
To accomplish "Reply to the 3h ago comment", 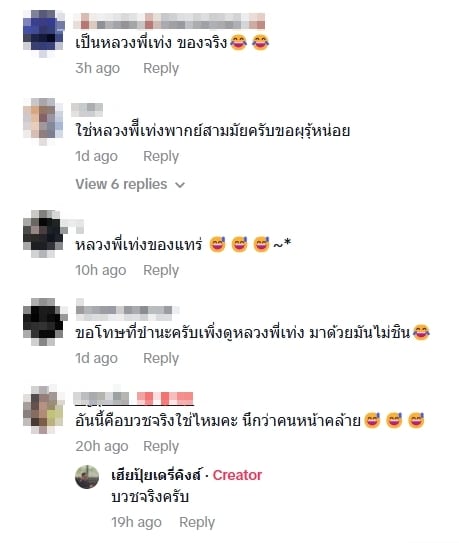I will pyautogui.click(x=161, y=69).
